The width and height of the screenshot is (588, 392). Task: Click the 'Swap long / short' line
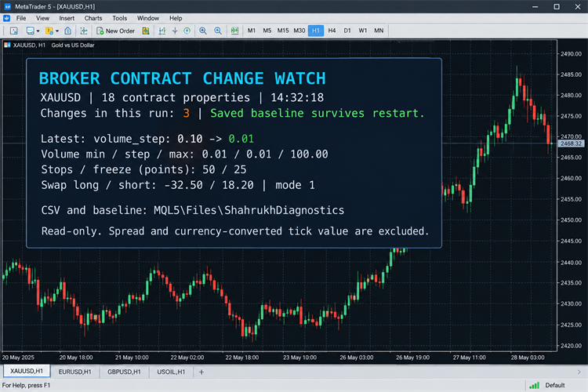point(178,185)
